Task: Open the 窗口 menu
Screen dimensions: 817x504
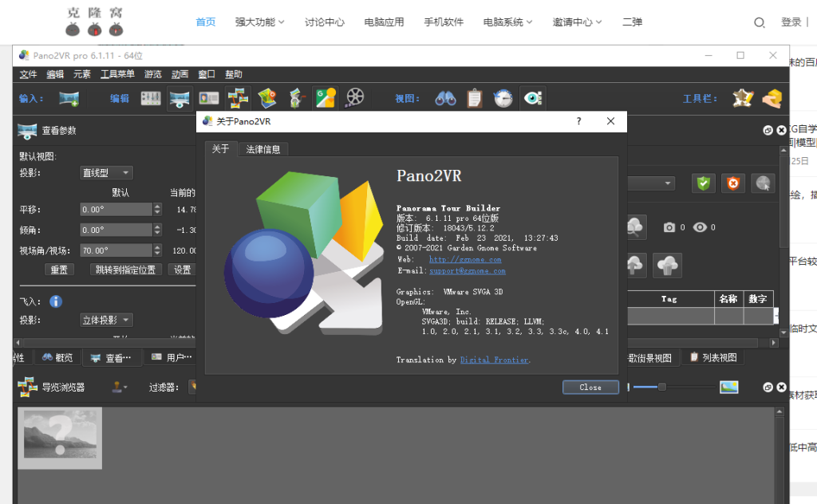Action: pyautogui.click(x=207, y=74)
